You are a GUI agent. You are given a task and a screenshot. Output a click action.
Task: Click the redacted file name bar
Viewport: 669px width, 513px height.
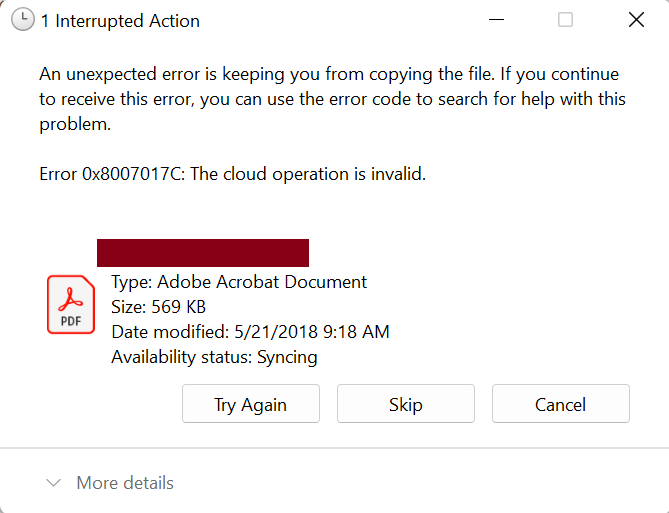(202, 253)
